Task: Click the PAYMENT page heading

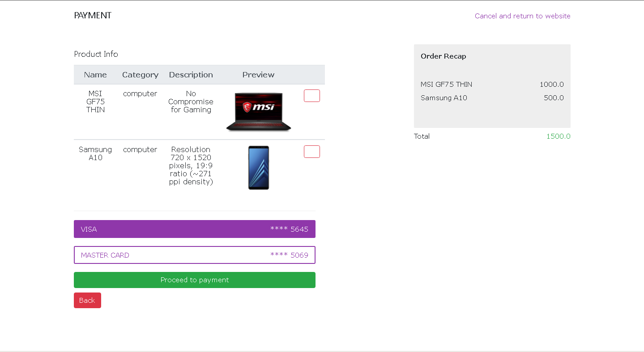Action: 93,15
